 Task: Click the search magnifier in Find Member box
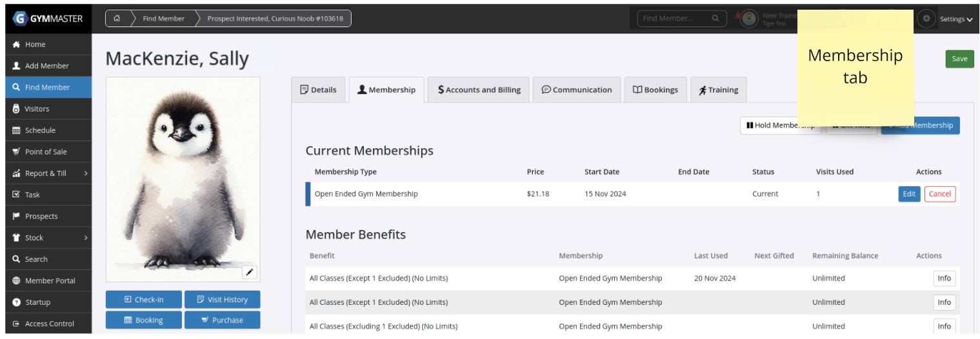pos(715,19)
